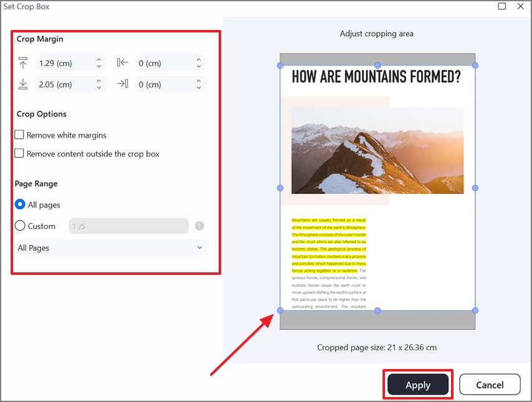Select the top-right corner crop handle

475,65
